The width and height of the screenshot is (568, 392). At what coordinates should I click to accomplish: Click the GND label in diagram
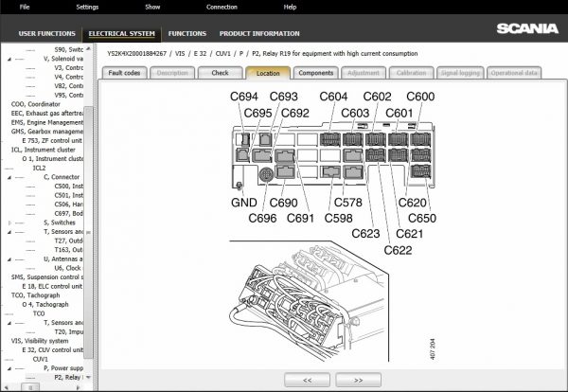tap(244, 203)
